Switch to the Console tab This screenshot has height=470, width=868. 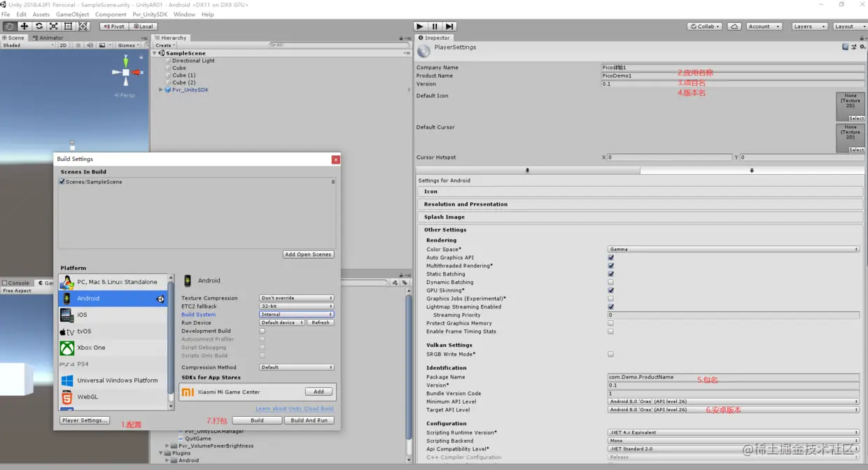point(16,283)
